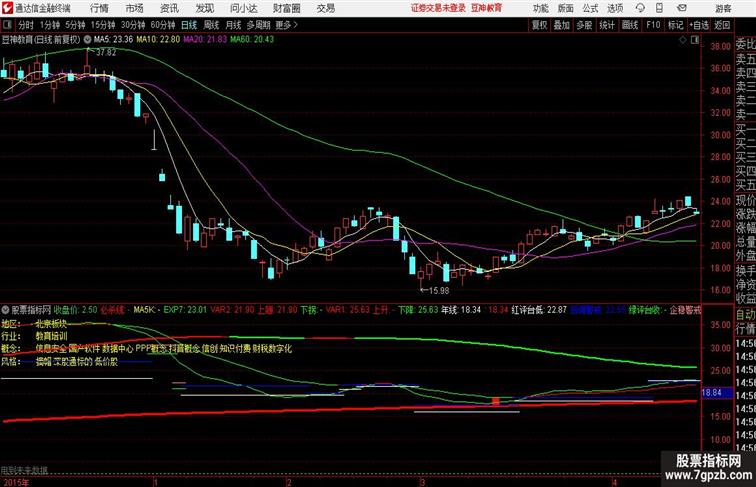
Task: Click the 下降: 25.63 indicator value
Action: click(418, 310)
